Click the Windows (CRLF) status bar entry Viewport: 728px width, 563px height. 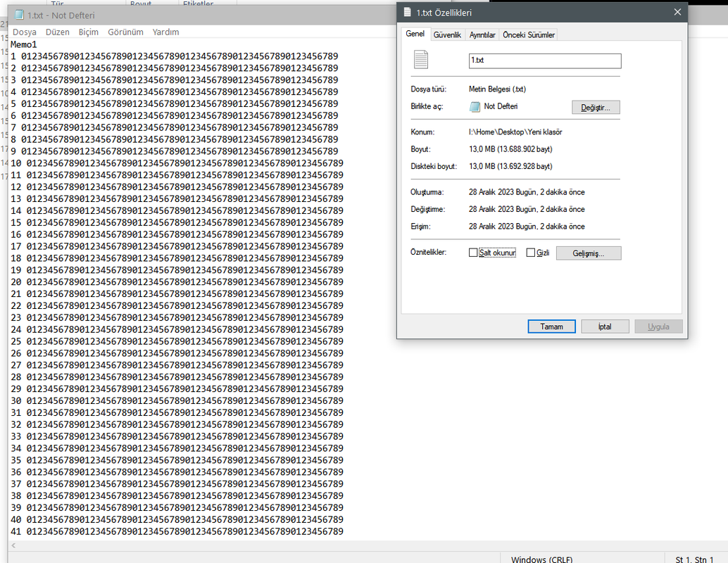click(x=542, y=559)
